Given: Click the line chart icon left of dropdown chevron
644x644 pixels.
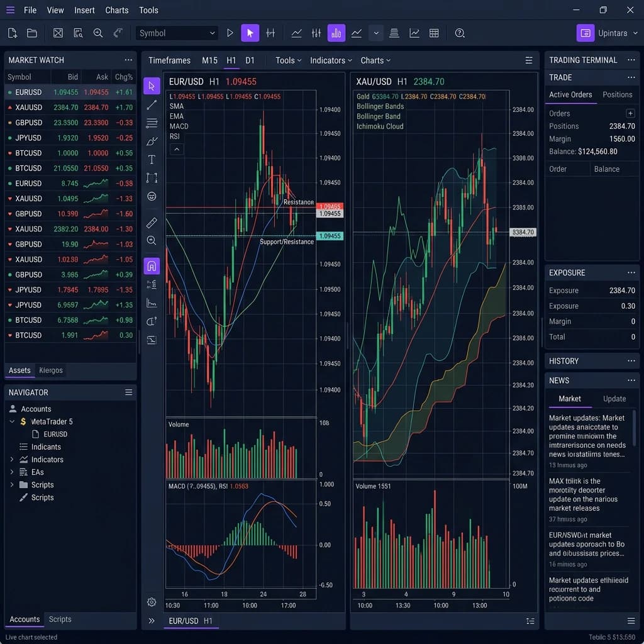Looking at the screenshot, I should click(x=357, y=33).
